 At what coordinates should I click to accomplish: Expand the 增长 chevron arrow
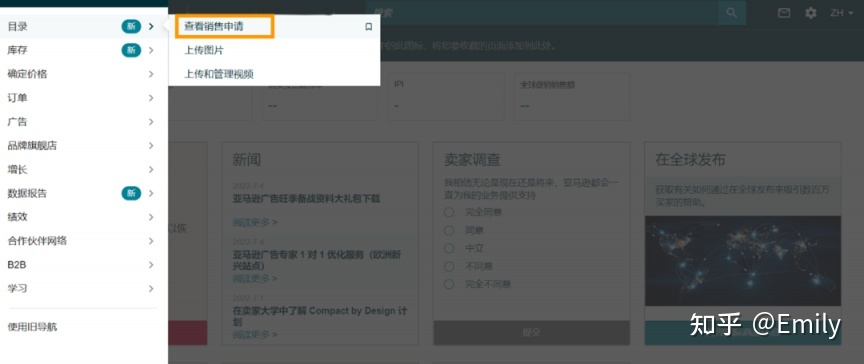coord(151,170)
